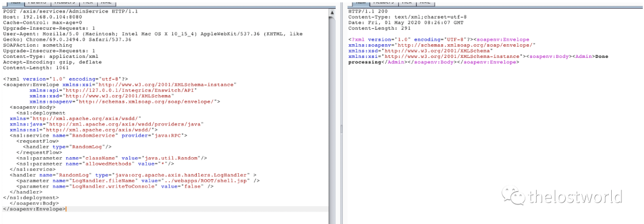Click the Content-Type: application/xml request header
Screen dimensions: 644x224
coord(51,56)
